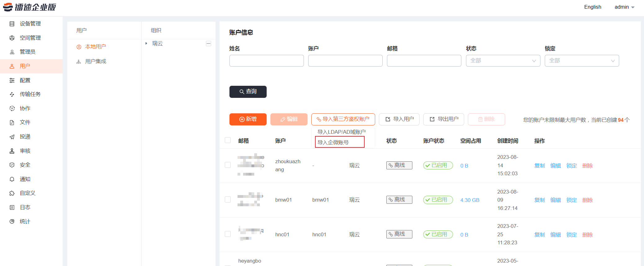
Task: Click the 传输任务 sidebar icon
Action: click(x=12, y=94)
